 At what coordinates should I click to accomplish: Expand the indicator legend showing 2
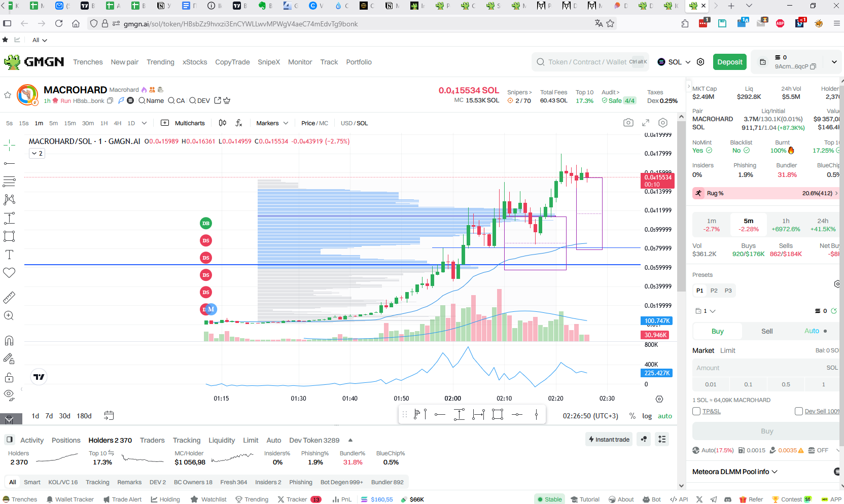tap(37, 153)
